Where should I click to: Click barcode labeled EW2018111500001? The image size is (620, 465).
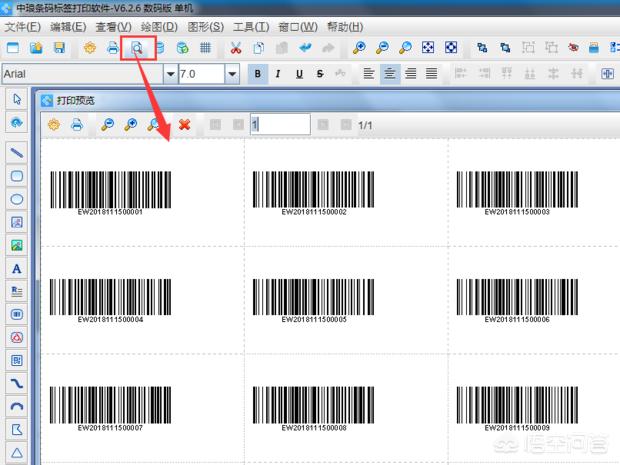pos(110,193)
